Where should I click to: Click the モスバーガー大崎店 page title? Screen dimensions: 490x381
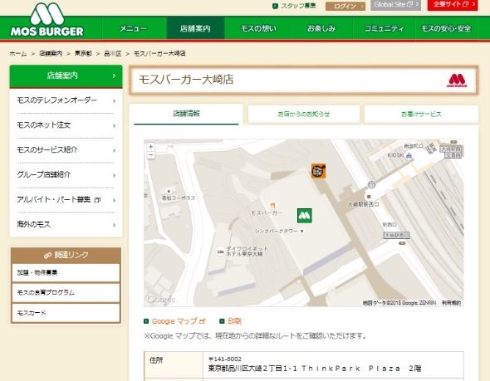click(186, 80)
